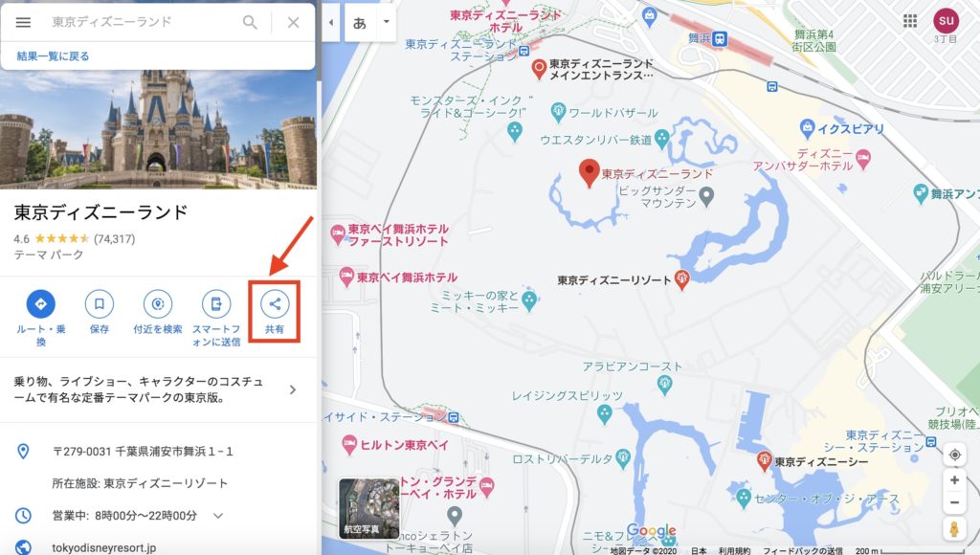
Task: Click the my location target button
Action: [x=954, y=455]
